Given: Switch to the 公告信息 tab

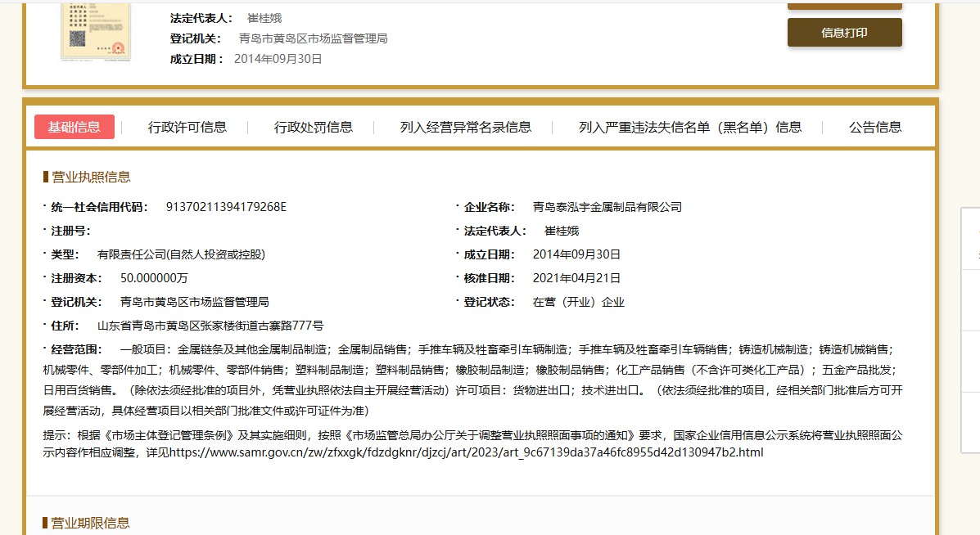Looking at the screenshot, I should coord(875,128).
